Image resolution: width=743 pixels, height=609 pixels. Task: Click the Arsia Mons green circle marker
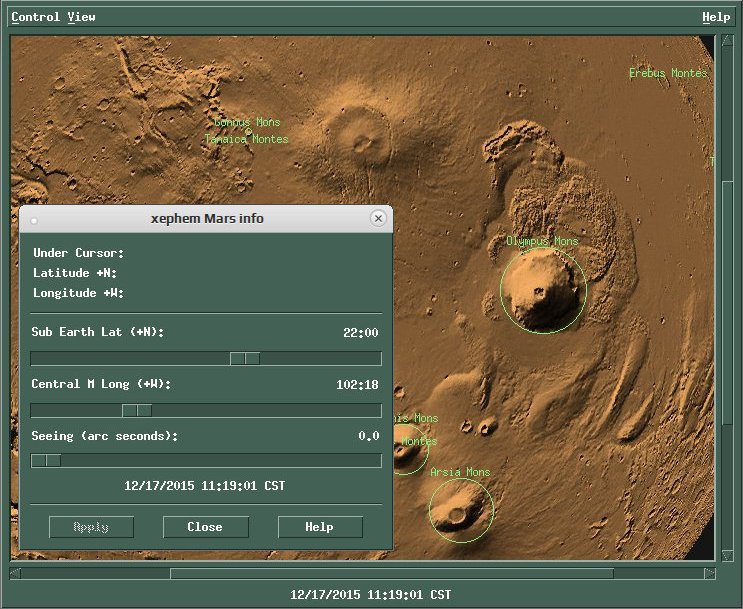pos(461,510)
